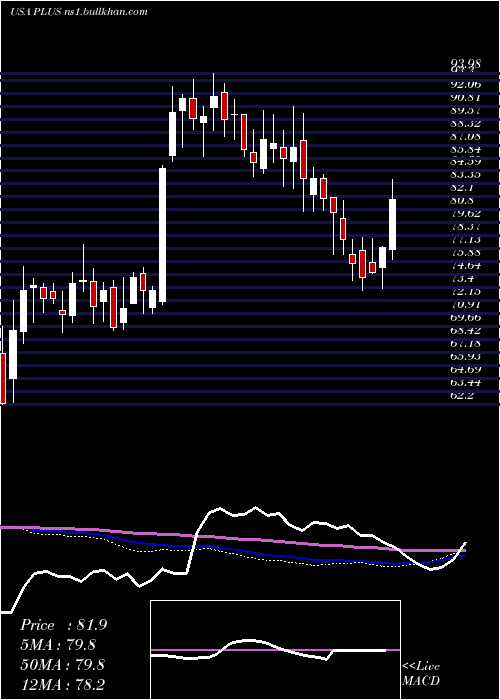Image resolution: width=500 pixels, height=700 pixels.
Task: Click the 85.84 price axis label
Action: [x=465, y=150]
